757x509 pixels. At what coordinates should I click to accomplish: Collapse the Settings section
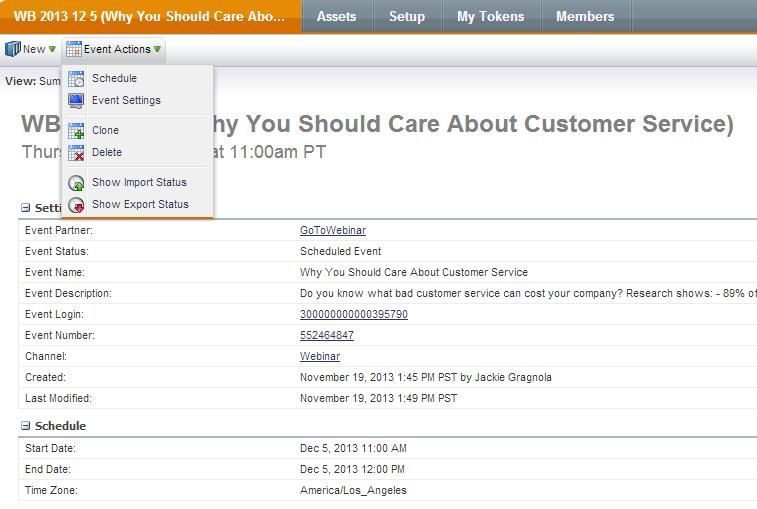click(x=26, y=208)
